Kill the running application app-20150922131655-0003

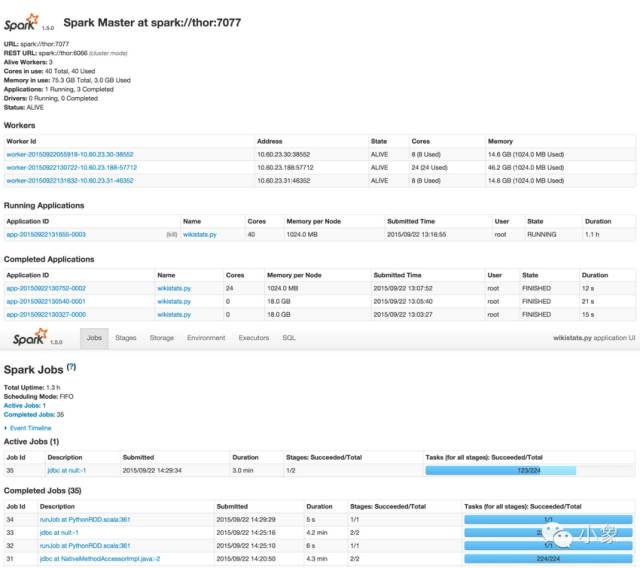click(x=172, y=233)
